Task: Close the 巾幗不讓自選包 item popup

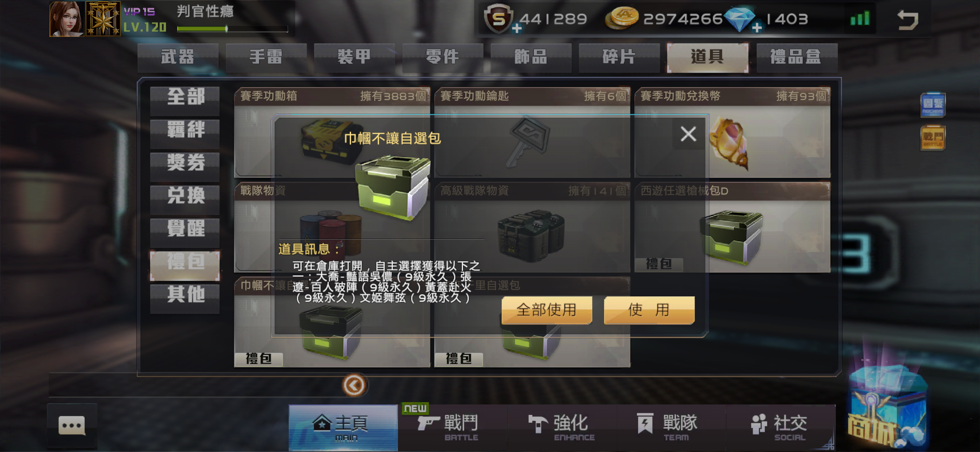Action: pyautogui.click(x=688, y=134)
